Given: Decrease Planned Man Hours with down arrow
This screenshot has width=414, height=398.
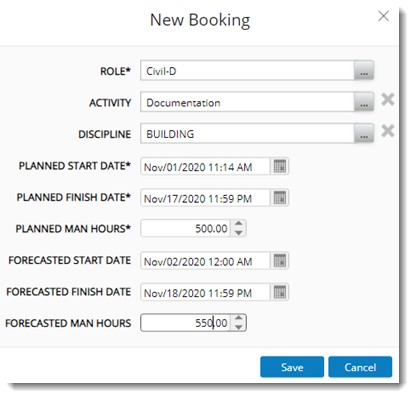Looking at the screenshot, I should click(x=238, y=233).
